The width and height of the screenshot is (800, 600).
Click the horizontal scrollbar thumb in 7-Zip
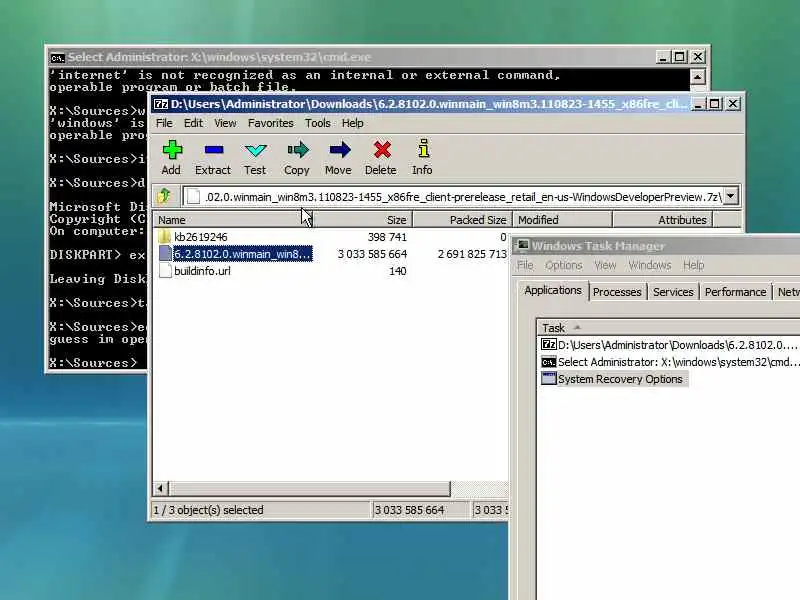coord(309,488)
